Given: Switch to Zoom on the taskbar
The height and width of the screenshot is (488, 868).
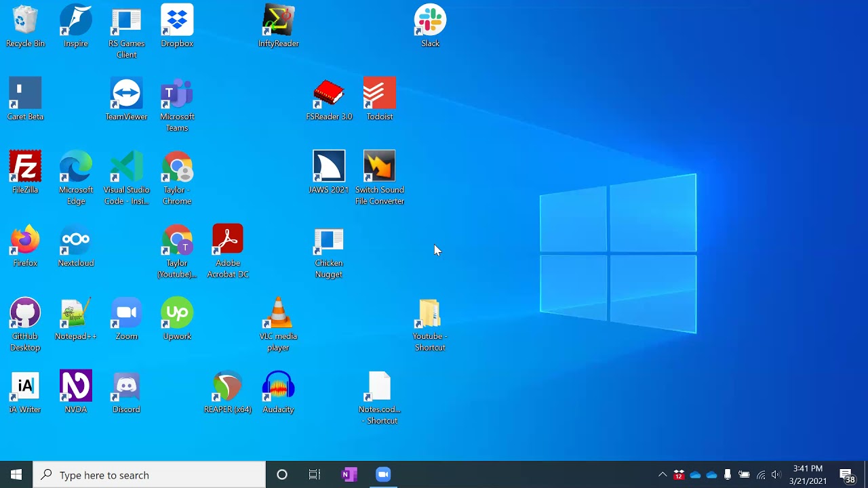Looking at the screenshot, I should coord(383,474).
